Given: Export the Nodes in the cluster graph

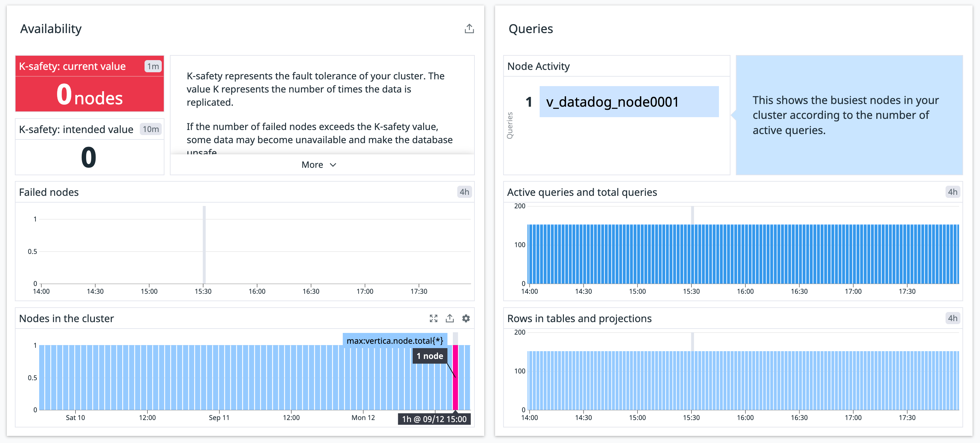Looking at the screenshot, I should coord(450,318).
